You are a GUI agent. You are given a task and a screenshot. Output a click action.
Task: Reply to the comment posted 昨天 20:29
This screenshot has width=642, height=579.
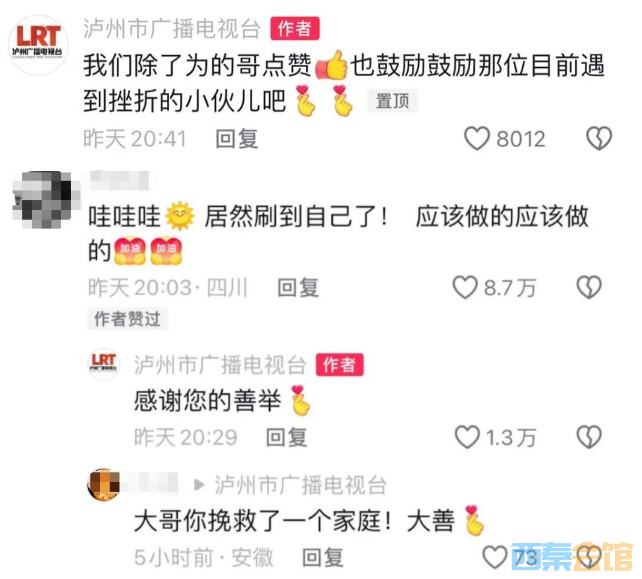tap(287, 437)
